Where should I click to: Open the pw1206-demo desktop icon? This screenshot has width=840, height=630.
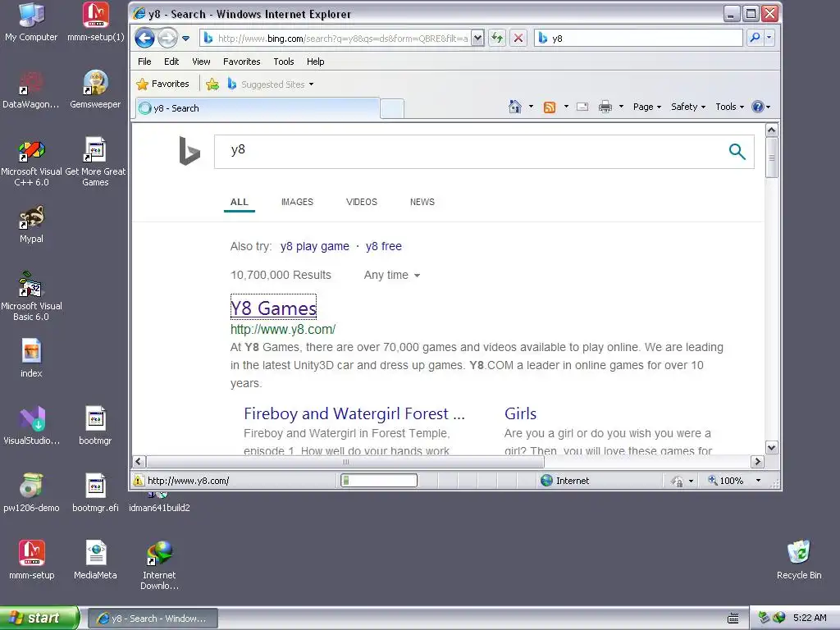[31, 492]
